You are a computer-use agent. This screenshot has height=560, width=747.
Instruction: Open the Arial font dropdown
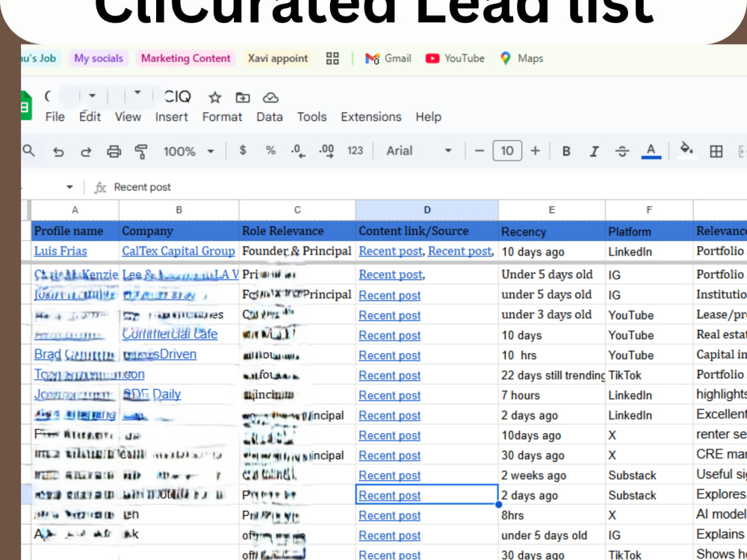pyautogui.click(x=418, y=151)
